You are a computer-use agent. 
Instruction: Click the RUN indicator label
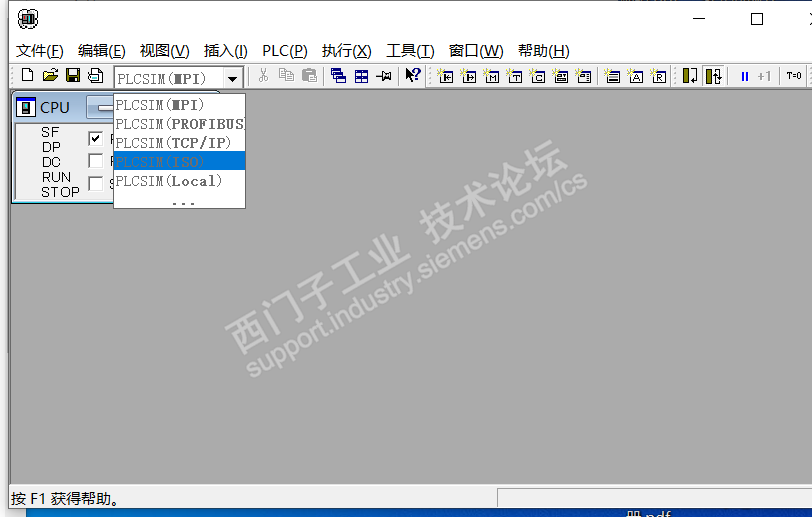click(x=56, y=177)
